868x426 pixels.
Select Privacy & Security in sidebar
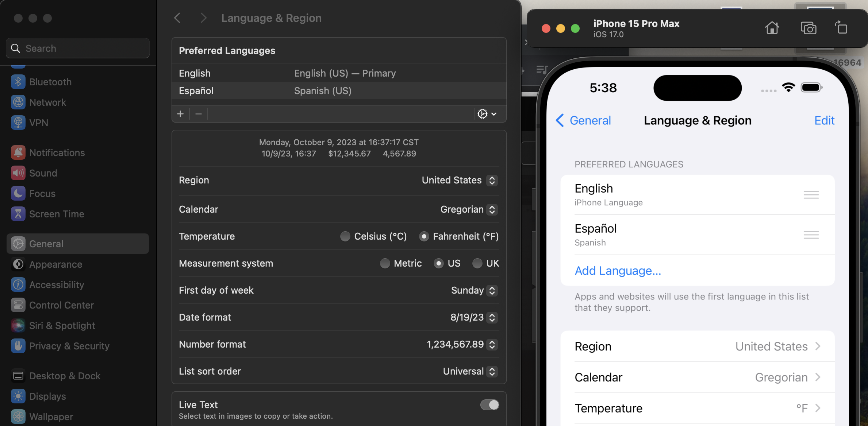click(69, 346)
